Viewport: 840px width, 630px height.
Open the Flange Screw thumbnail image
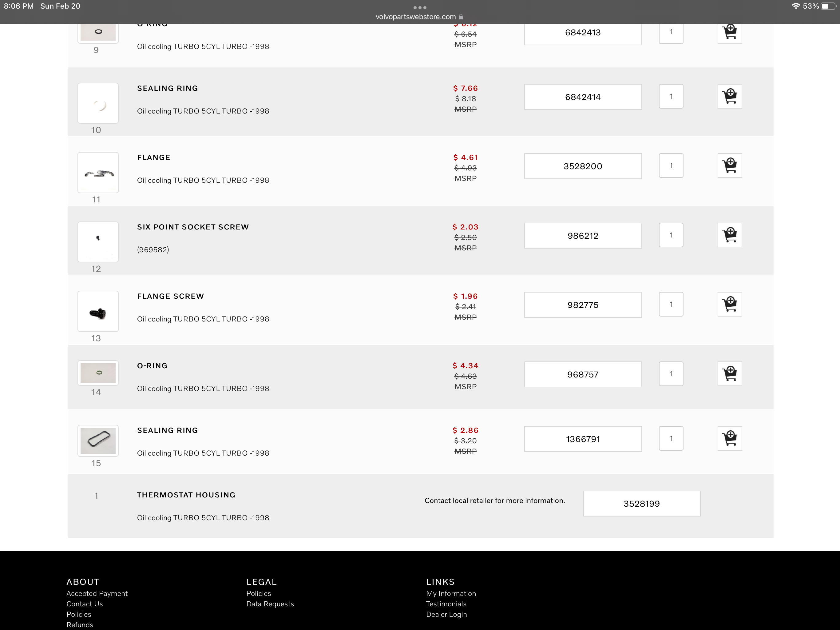coord(98,311)
